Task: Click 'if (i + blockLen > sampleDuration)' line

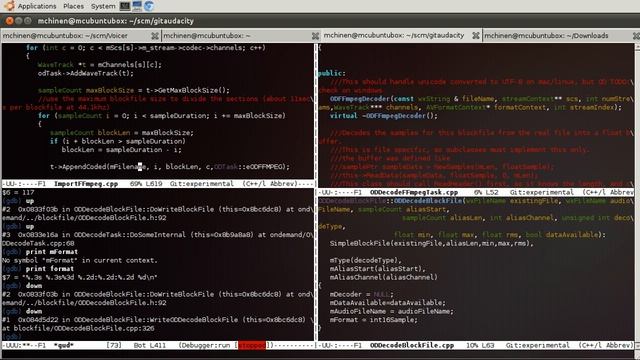Action: point(118,141)
